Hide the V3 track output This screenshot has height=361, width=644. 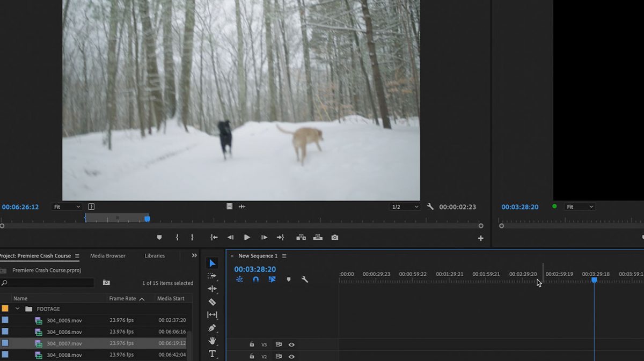pyautogui.click(x=291, y=345)
